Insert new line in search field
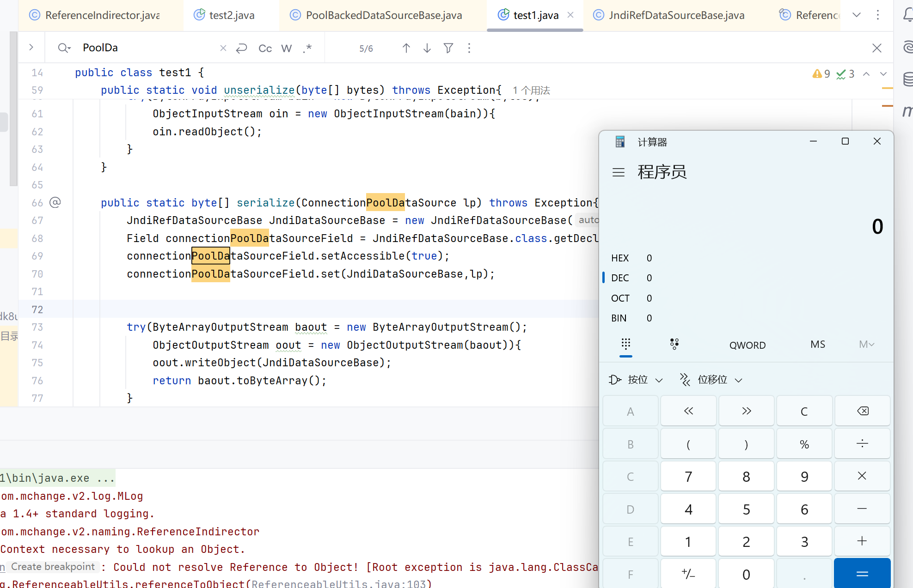 242,48
